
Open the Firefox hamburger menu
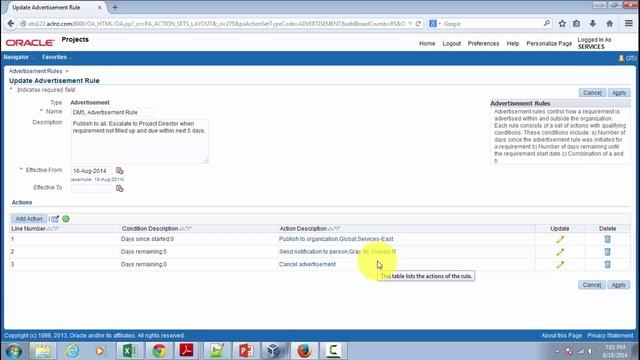629,24
